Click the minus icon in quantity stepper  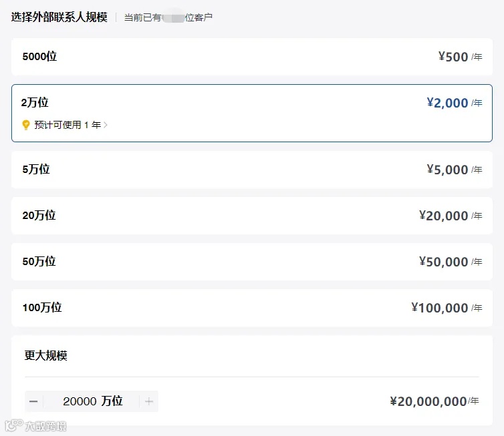point(33,401)
